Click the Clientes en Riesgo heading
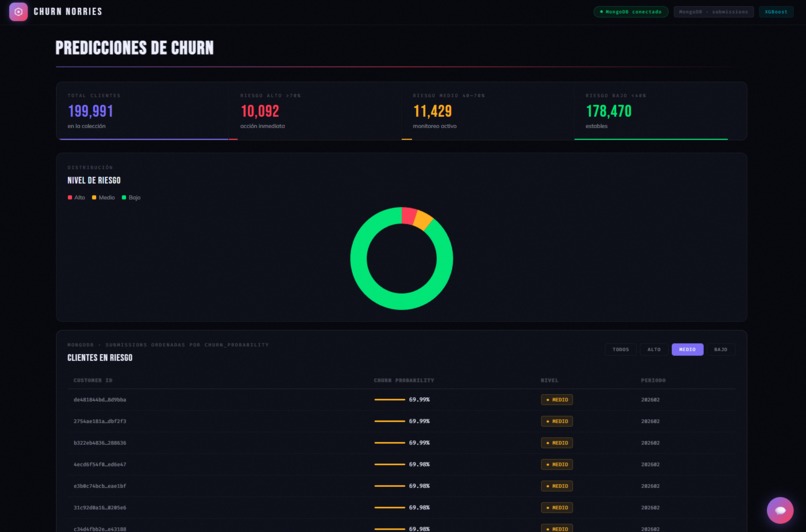 100,358
